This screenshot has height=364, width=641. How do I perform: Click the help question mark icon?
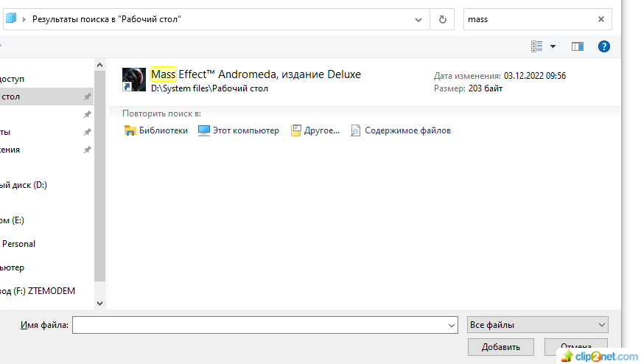(x=603, y=46)
